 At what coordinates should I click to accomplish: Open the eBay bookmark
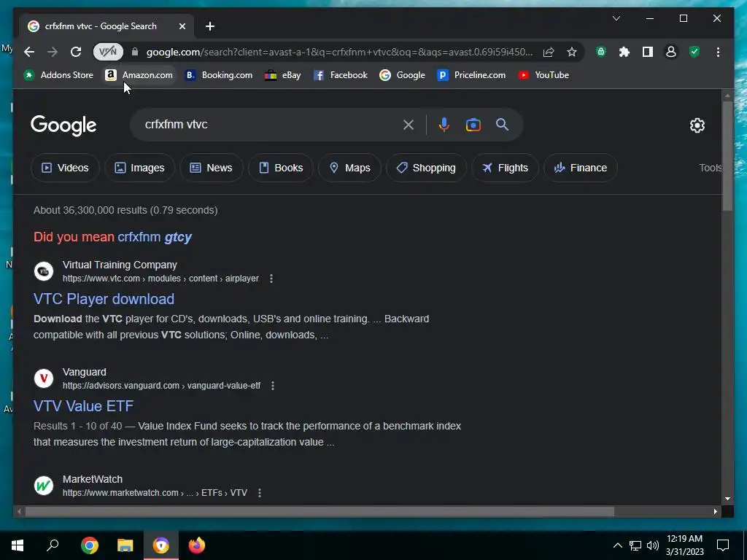pos(283,75)
